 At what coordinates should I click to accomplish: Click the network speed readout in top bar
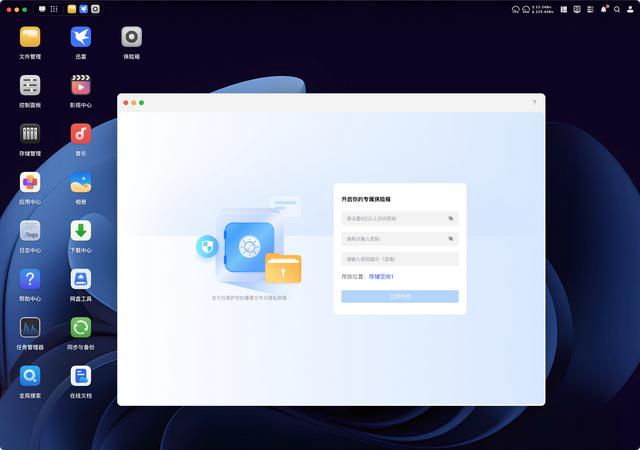tap(543, 9)
